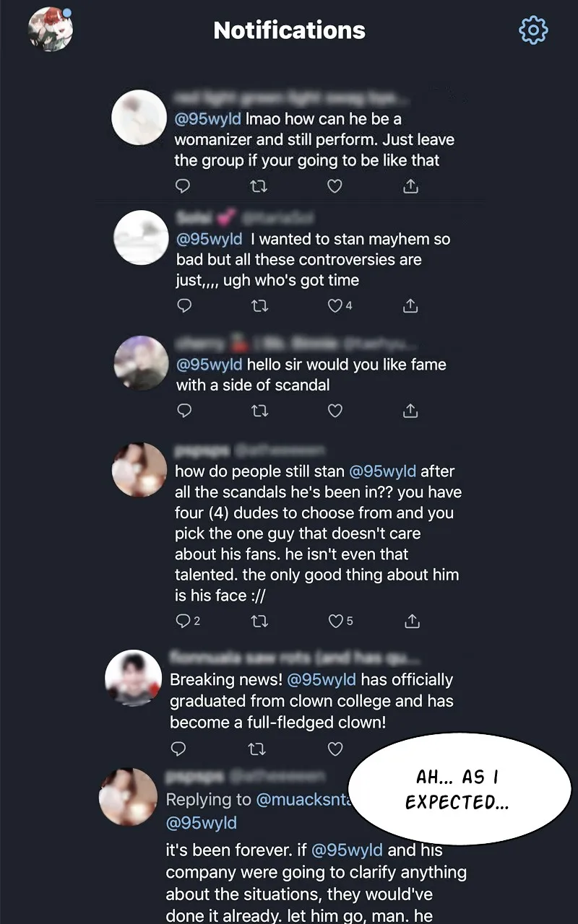
Task: Open avatar of clown college tweet author
Action: (x=133, y=678)
